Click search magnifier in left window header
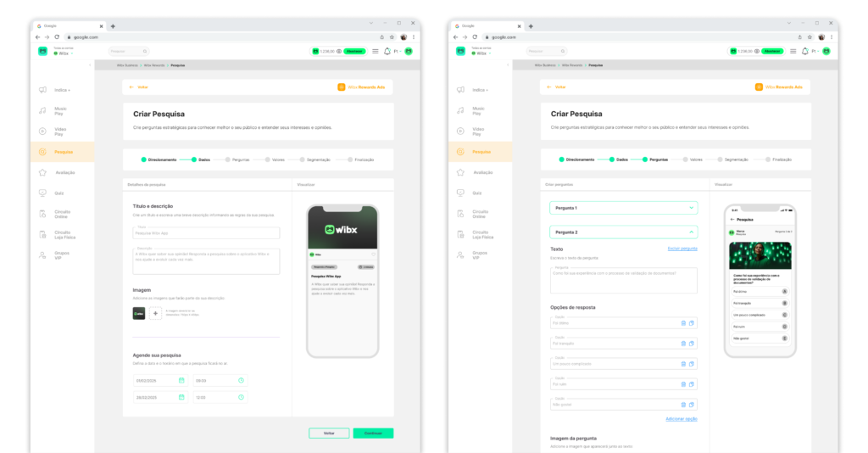This screenshot has width=868, height=453. tap(145, 51)
